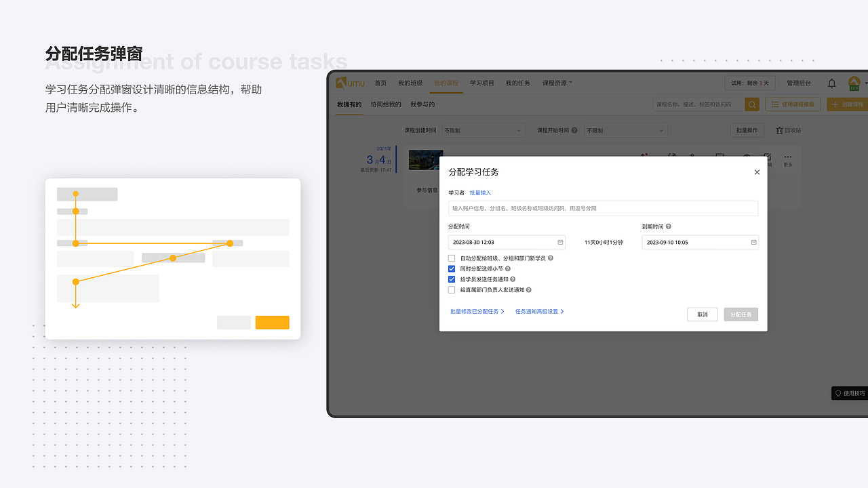
Task: Focus the course search input
Action: (x=698, y=104)
